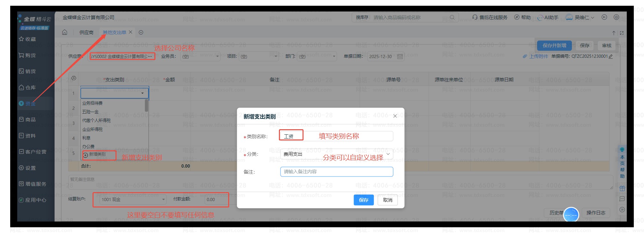Click the 帮助 help icon
The height and width of the screenshot is (233, 644).
(x=517, y=17)
